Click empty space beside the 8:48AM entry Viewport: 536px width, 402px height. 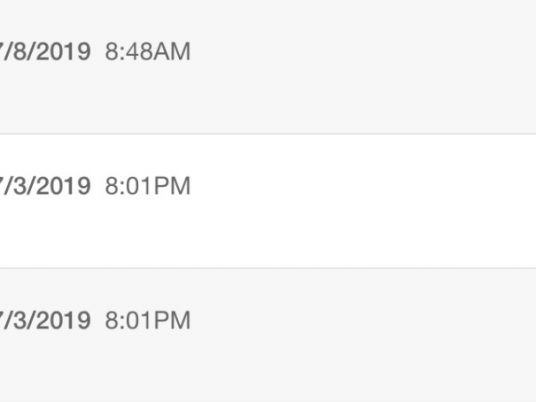coord(362,52)
